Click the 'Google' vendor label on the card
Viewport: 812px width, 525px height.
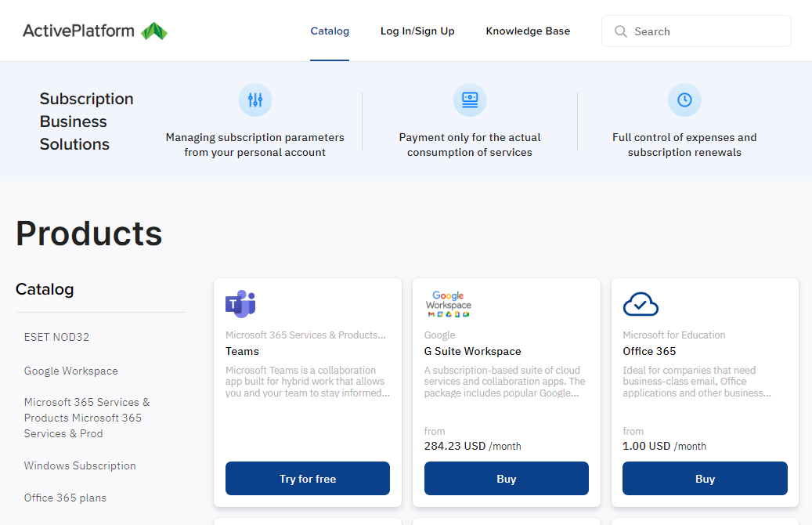[x=439, y=335]
